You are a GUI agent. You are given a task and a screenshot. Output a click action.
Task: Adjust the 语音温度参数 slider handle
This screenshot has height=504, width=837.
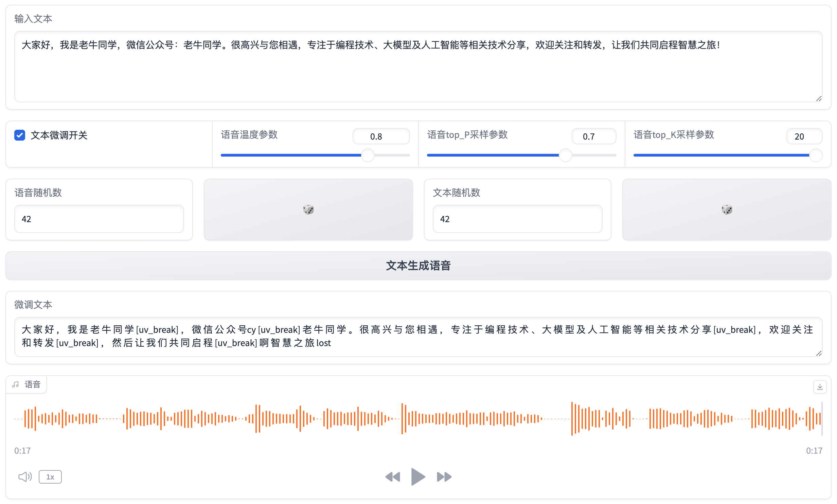coord(368,155)
